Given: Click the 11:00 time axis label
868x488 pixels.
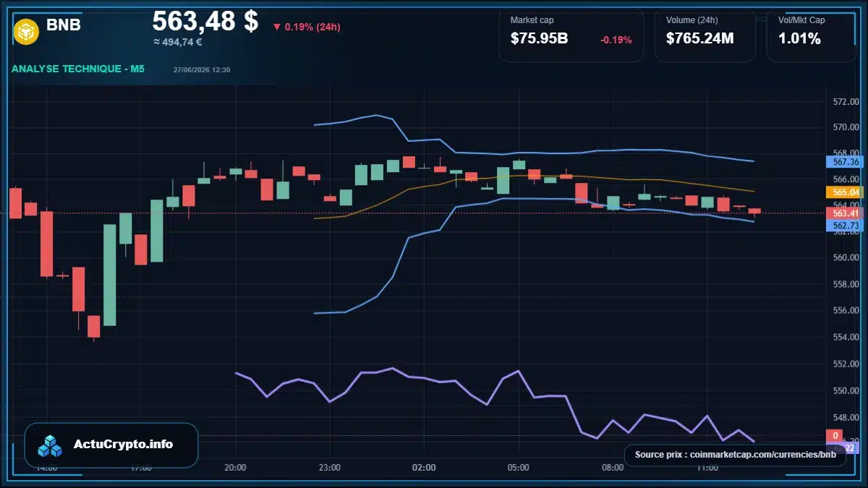Looking at the screenshot, I should click(707, 468).
